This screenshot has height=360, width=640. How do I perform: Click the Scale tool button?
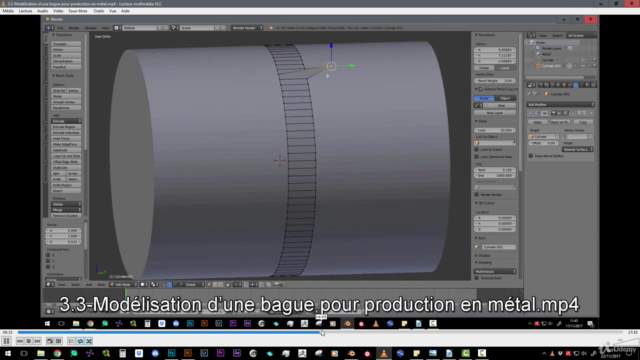pos(66,55)
